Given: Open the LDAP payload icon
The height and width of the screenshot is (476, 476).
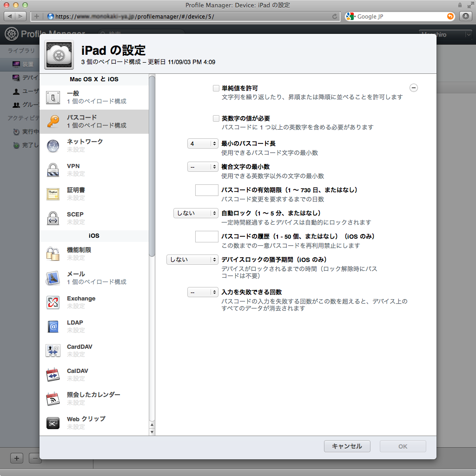Looking at the screenshot, I should coord(53,327).
